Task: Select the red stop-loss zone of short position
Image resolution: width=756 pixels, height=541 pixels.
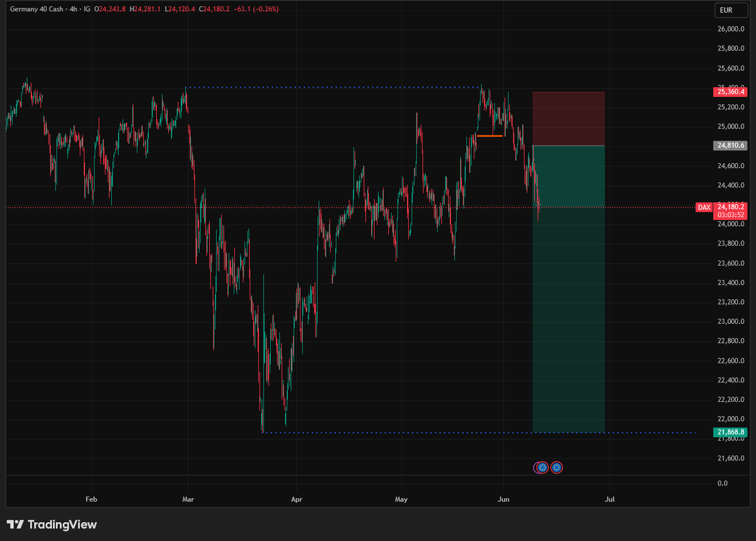Action: (568, 118)
